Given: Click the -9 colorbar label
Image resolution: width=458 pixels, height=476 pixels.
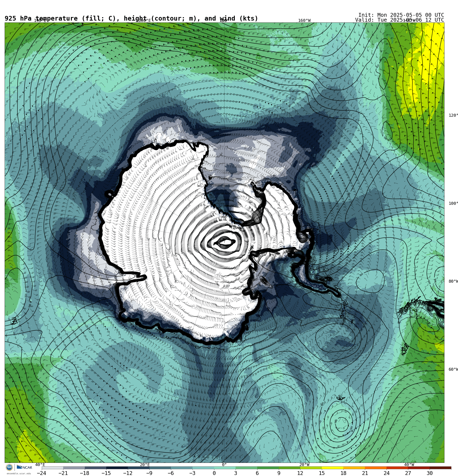Looking at the screenshot, I should click(149, 473).
